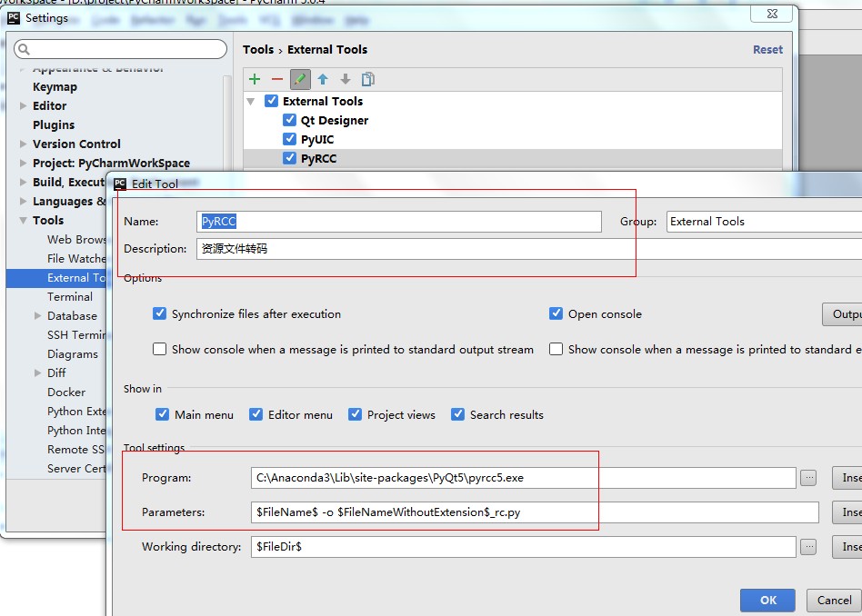Select Qt Designer in tools list
The width and height of the screenshot is (862, 616).
click(335, 120)
